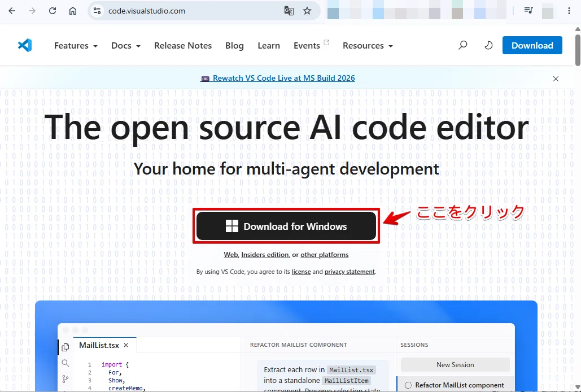This screenshot has height=392, width=581.
Task: Toggle dark theme with the moon icon
Action: coord(489,45)
